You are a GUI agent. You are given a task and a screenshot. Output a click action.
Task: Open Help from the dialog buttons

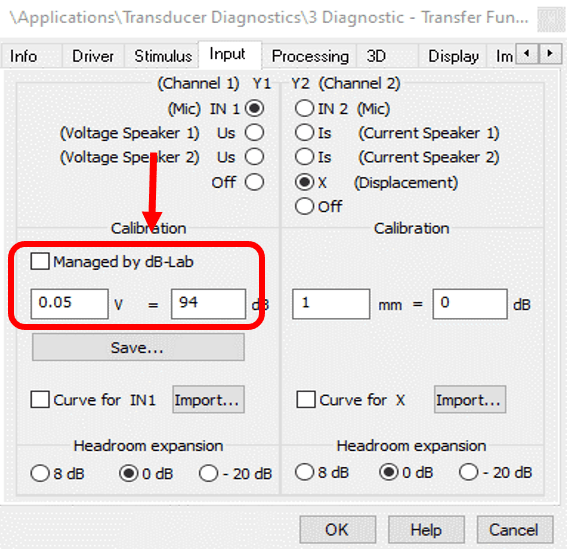[426, 530]
